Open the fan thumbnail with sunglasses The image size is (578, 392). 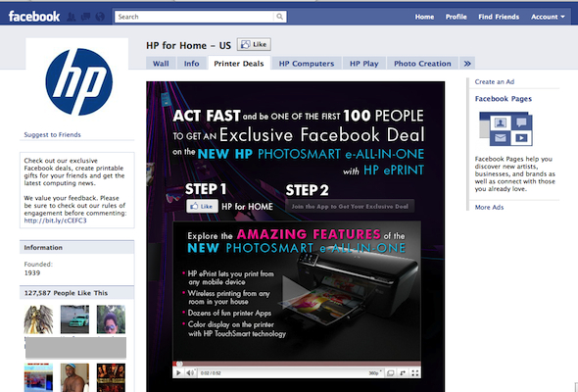[x=111, y=319]
